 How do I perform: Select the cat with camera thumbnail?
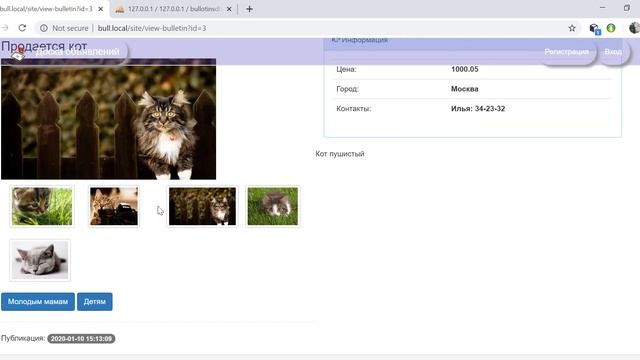[x=114, y=206]
